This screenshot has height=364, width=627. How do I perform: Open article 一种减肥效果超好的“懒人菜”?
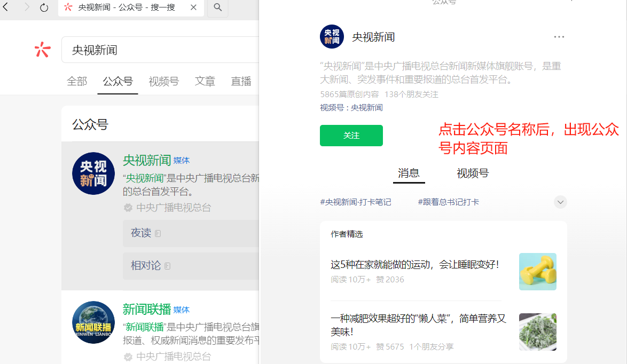(419, 325)
